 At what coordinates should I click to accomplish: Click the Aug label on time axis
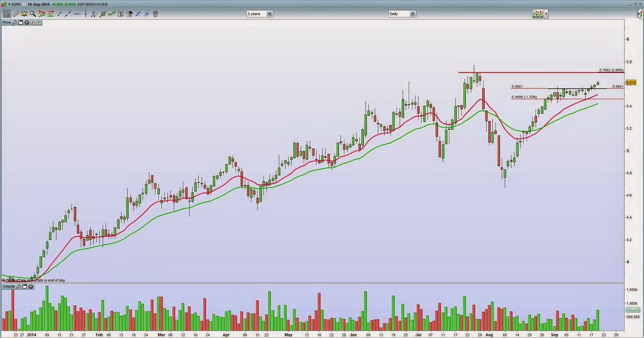pyautogui.click(x=489, y=335)
